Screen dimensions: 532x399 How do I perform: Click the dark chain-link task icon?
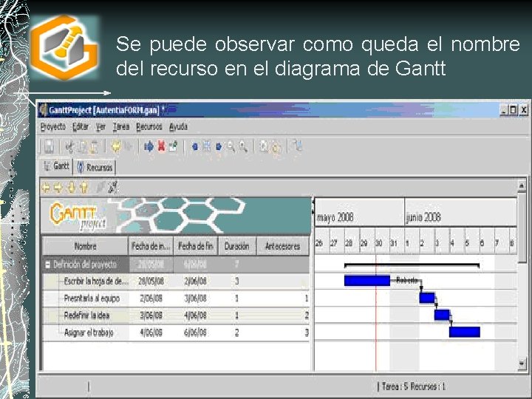coord(113,187)
